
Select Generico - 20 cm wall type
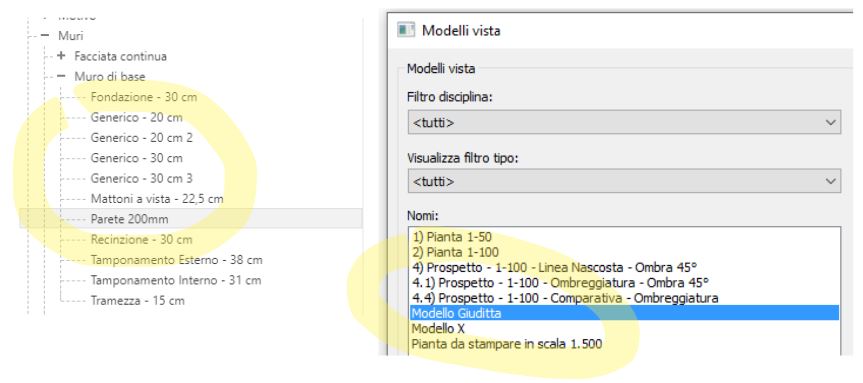[136, 117]
